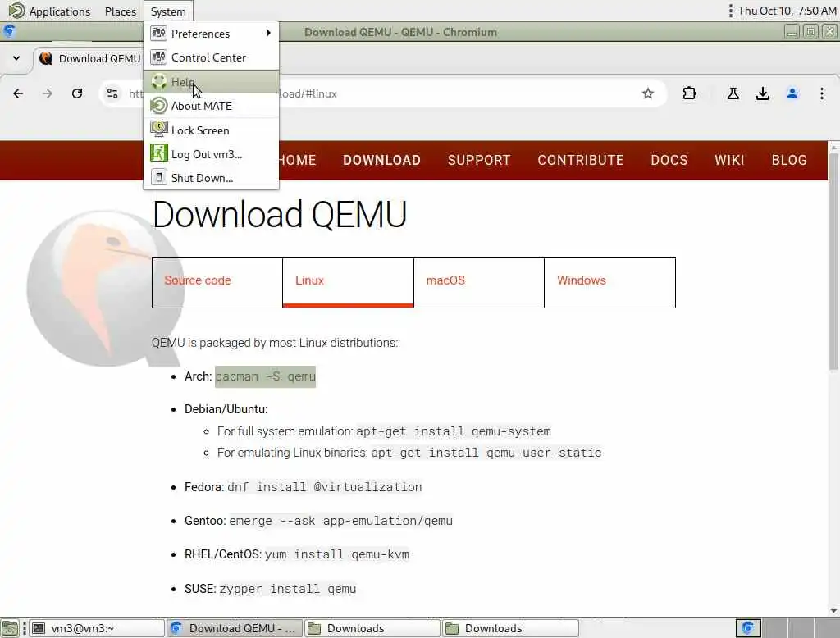Click 'apt-get install qemu-user-static' text

[x=486, y=453]
